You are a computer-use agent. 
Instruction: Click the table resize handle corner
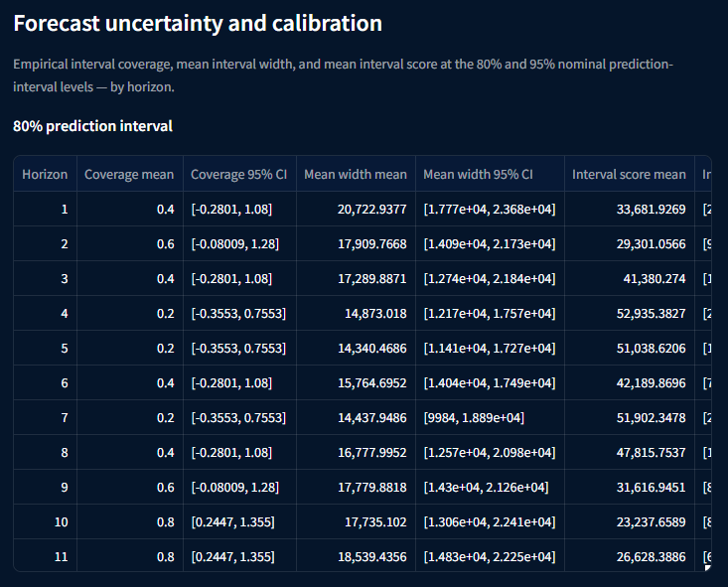tap(707, 567)
